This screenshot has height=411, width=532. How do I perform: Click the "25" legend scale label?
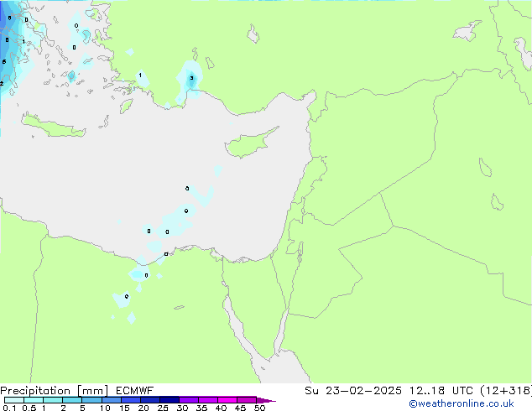coord(163,408)
